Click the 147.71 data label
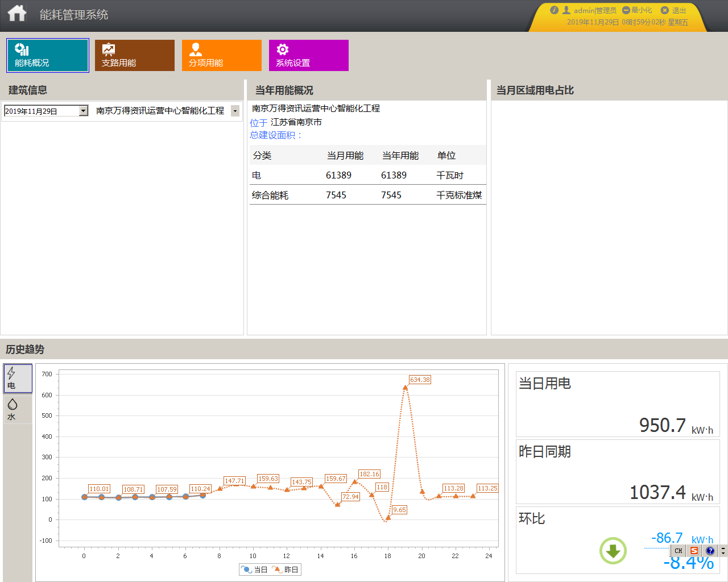 [x=234, y=481]
